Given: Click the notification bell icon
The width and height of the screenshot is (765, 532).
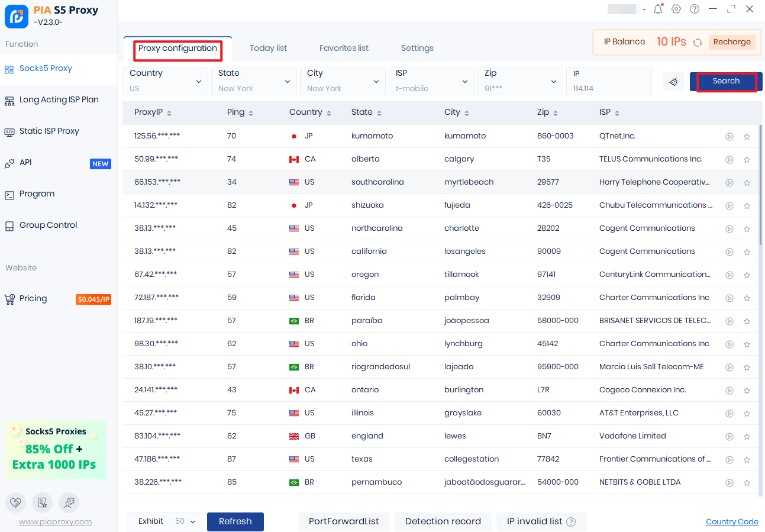Looking at the screenshot, I should coord(658,9).
